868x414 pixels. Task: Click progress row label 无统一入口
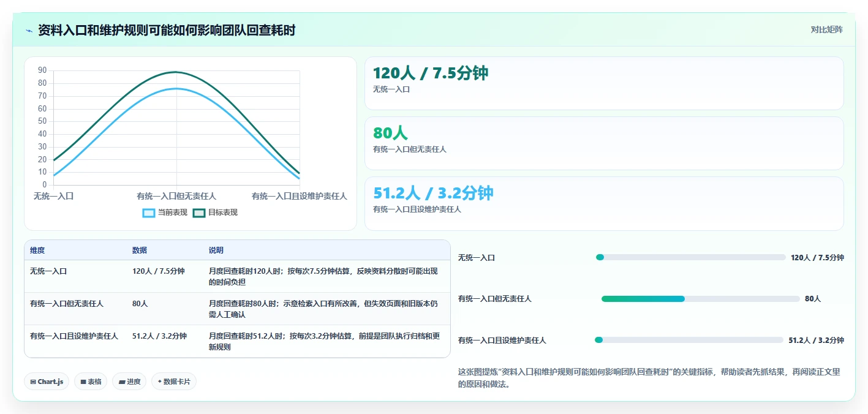click(x=477, y=258)
